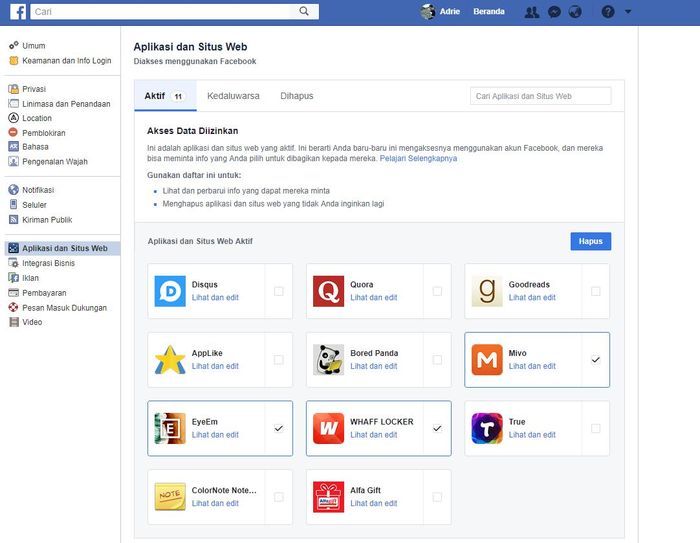Click Lihat dan edit for Bored Panda
This screenshot has width=700, height=543.
pos(374,366)
